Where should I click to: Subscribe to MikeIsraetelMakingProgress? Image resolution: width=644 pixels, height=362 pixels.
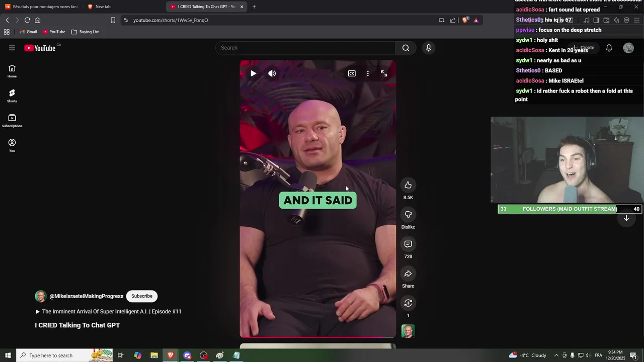pos(142,296)
